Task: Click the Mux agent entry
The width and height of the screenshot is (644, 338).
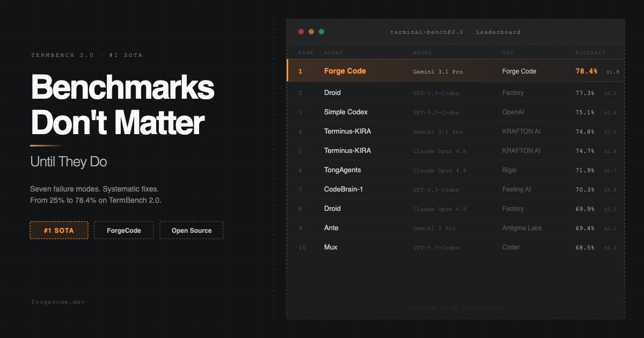Action: pos(331,247)
